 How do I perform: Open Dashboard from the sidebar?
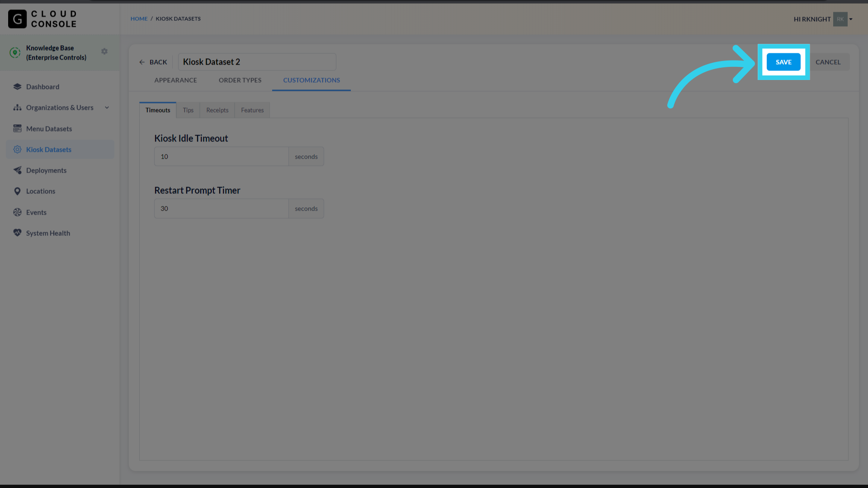coord(60,87)
